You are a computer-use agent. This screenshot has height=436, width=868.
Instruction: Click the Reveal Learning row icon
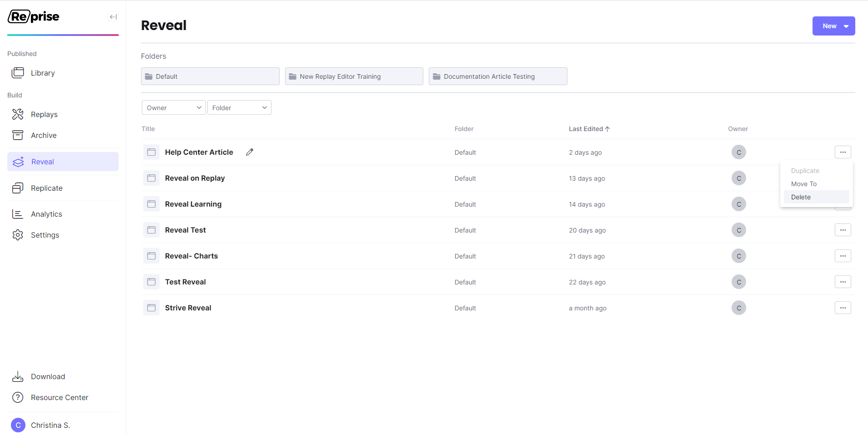[x=151, y=204]
